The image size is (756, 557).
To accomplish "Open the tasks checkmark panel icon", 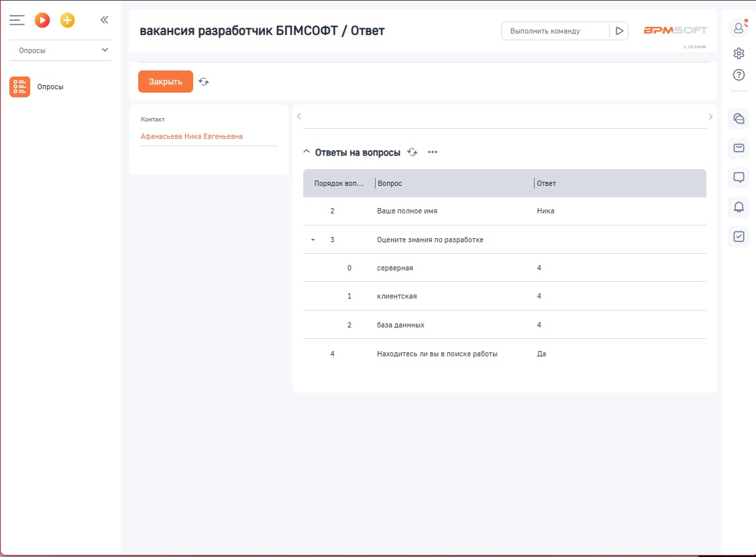I will [x=739, y=236].
